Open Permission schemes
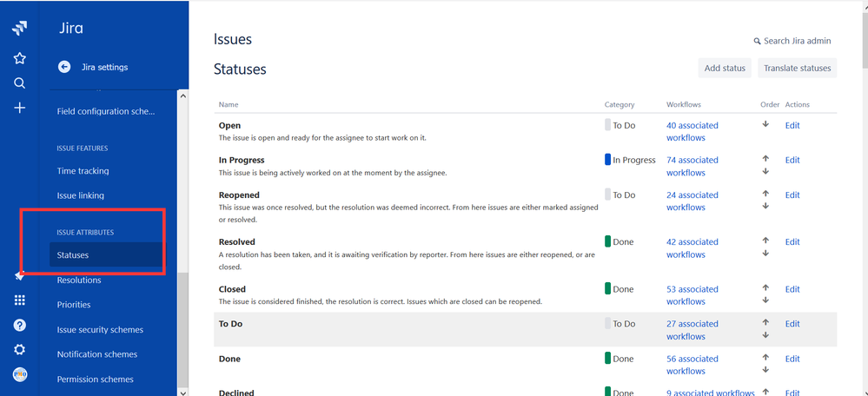868x396 pixels. coord(96,379)
